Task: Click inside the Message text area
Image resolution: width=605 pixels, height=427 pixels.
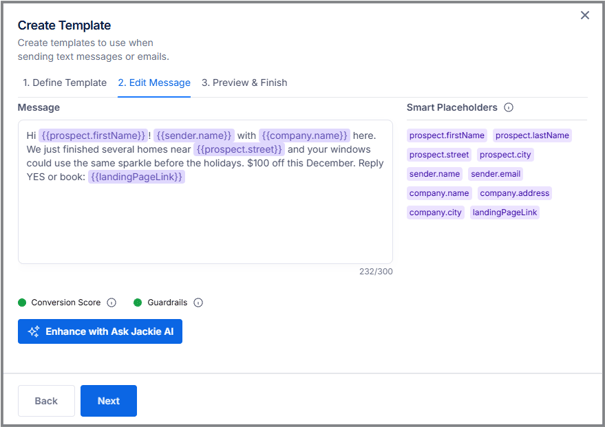Action: [205, 225]
